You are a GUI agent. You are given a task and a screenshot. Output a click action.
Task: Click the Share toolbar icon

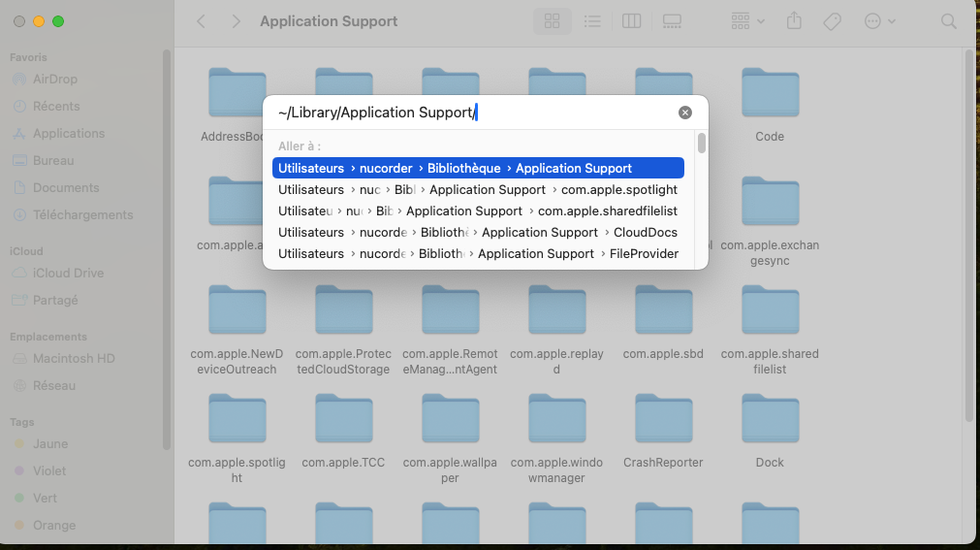click(795, 21)
